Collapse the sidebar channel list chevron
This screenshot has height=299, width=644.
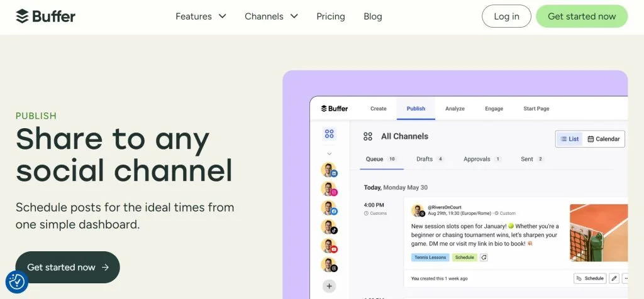329,153
